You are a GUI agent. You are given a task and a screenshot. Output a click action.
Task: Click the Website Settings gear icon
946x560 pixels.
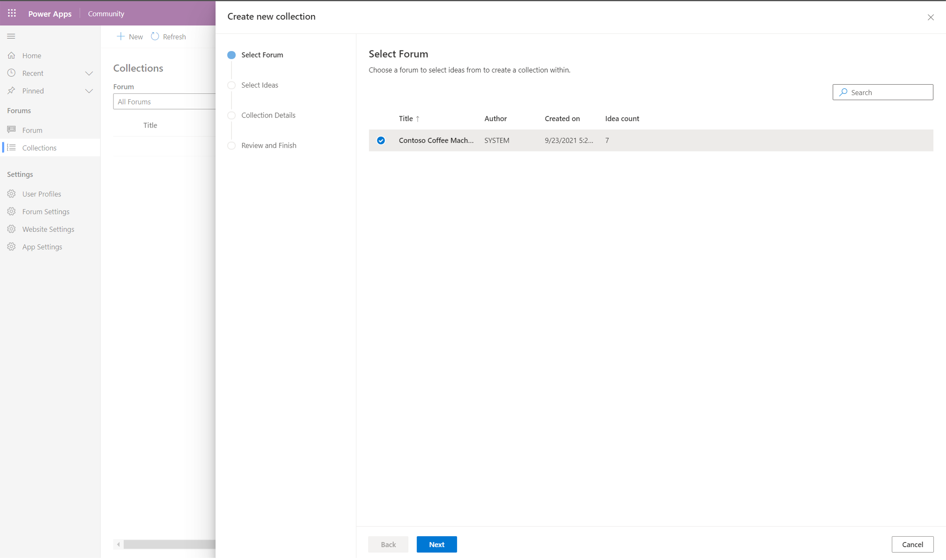(12, 229)
